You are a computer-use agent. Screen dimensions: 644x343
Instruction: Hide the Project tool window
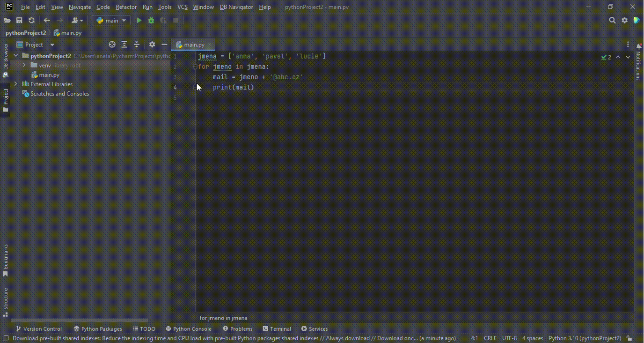point(164,44)
